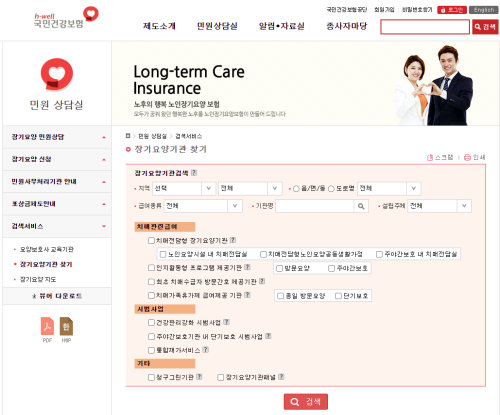Check 주야간보호 내 치매전담실 checkbox
This screenshot has width=500, height=415.
tap(379, 254)
